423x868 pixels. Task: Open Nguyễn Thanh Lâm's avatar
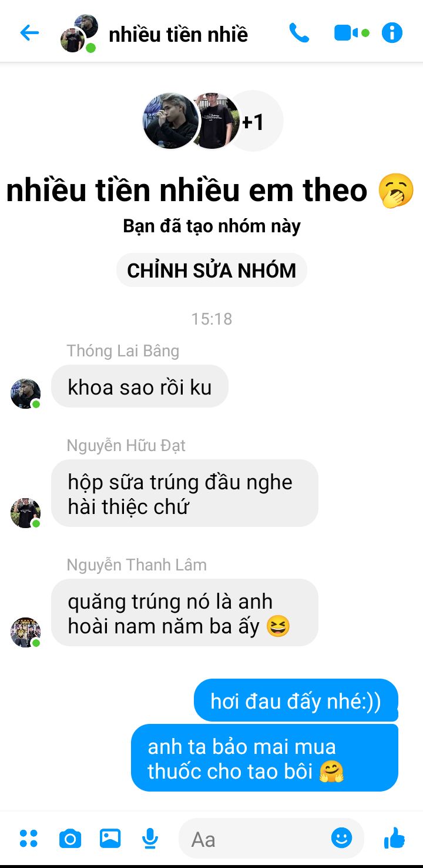tap(25, 632)
